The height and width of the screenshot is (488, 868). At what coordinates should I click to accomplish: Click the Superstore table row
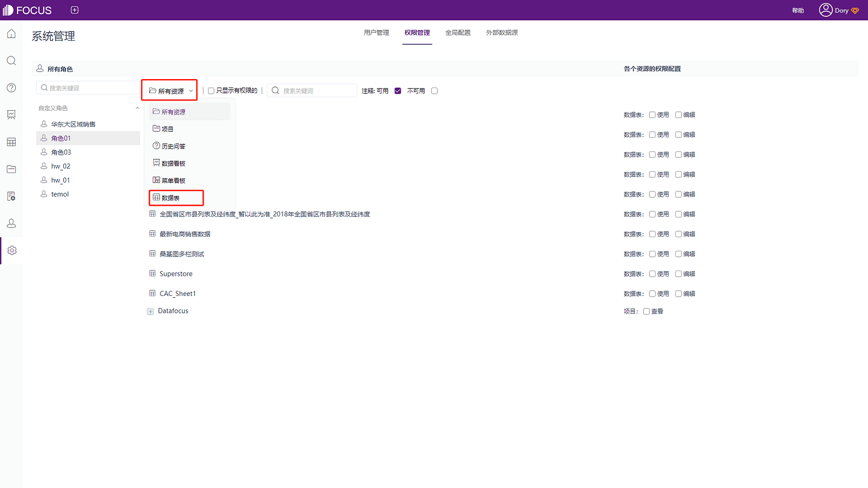[176, 274]
